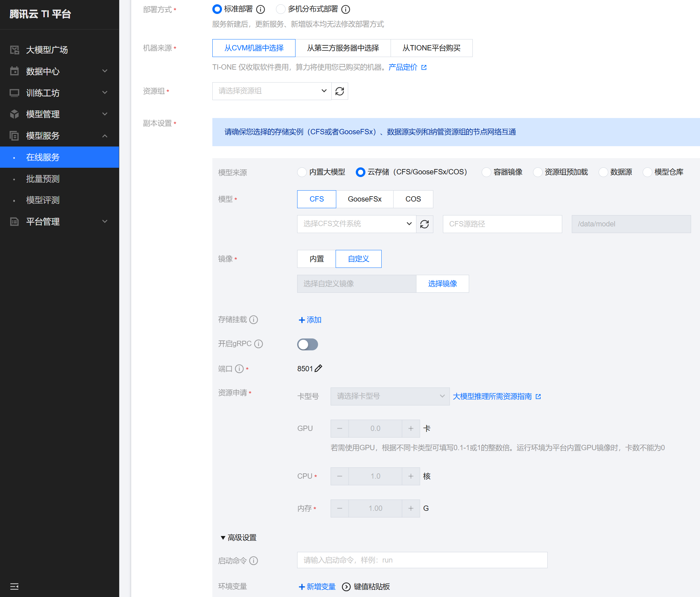The width and height of the screenshot is (700, 597).
Task: Click the info icon next to 启动命令
Action: [253, 561]
